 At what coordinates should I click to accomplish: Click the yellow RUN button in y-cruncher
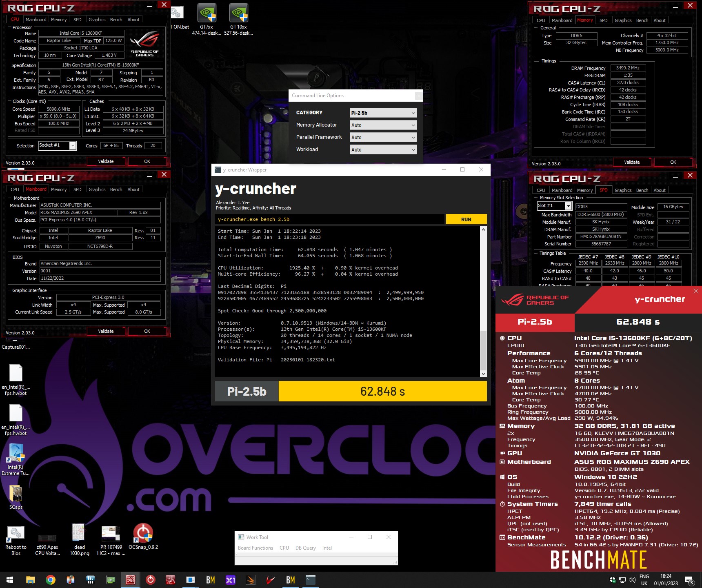click(466, 219)
